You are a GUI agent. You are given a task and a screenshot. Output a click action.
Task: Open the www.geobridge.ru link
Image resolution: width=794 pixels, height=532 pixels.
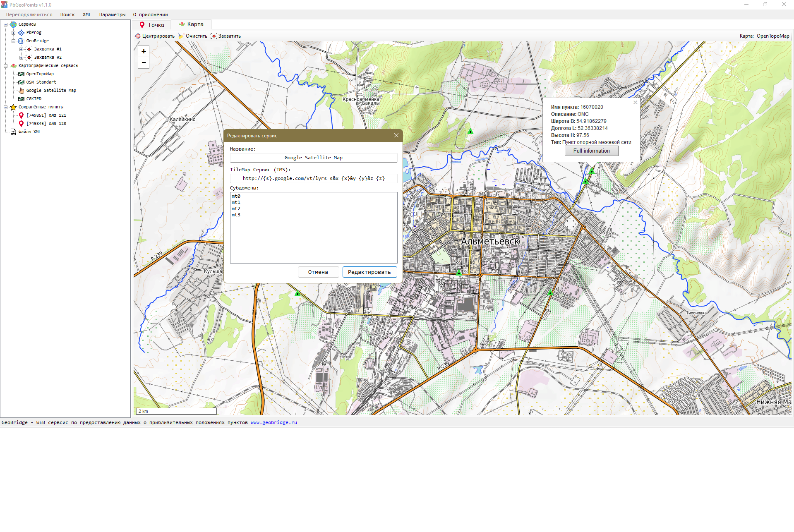(x=273, y=422)
